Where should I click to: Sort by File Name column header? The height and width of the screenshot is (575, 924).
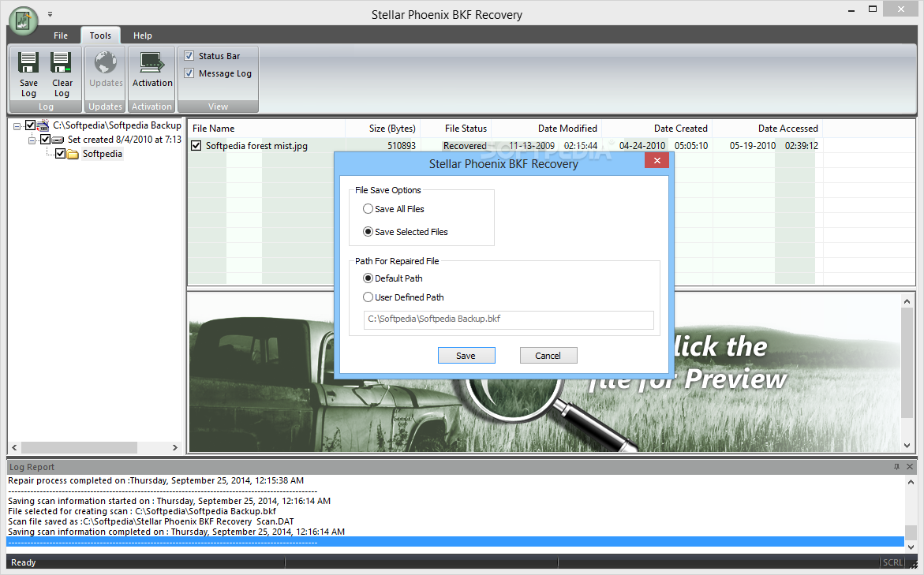pyautogui.click(x=267, y=129)
